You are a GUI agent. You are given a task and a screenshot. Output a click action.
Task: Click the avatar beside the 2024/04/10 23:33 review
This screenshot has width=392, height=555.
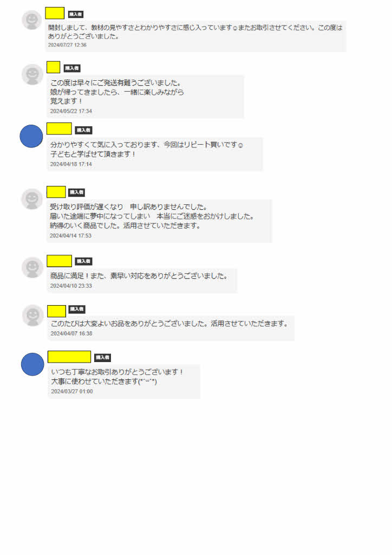[32, 267]
